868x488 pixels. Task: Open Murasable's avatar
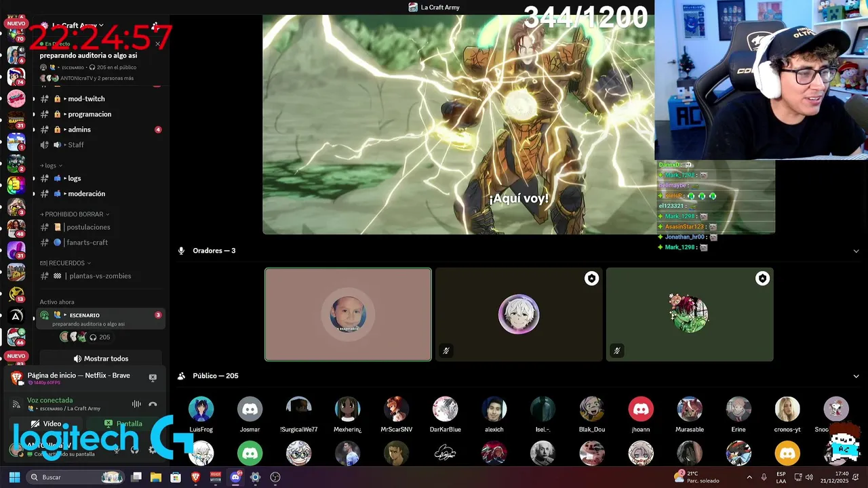[x=689, y=409]
